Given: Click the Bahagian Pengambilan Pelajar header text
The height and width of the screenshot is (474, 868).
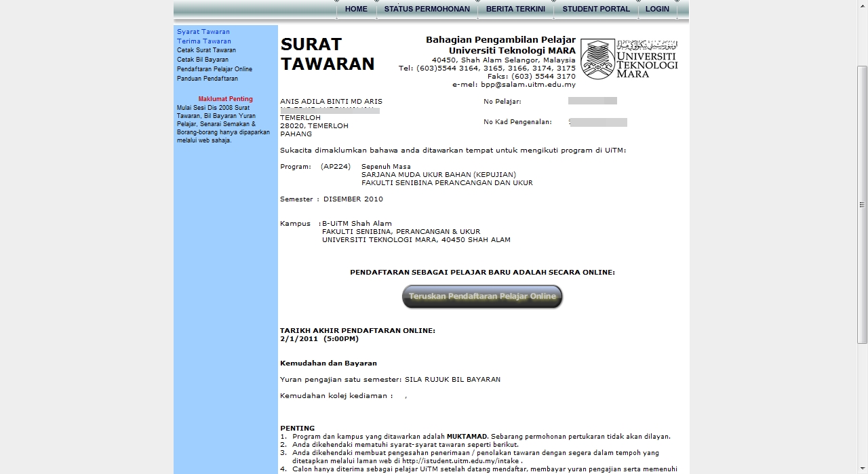Looking at the screenshot, I should (500, 40).
